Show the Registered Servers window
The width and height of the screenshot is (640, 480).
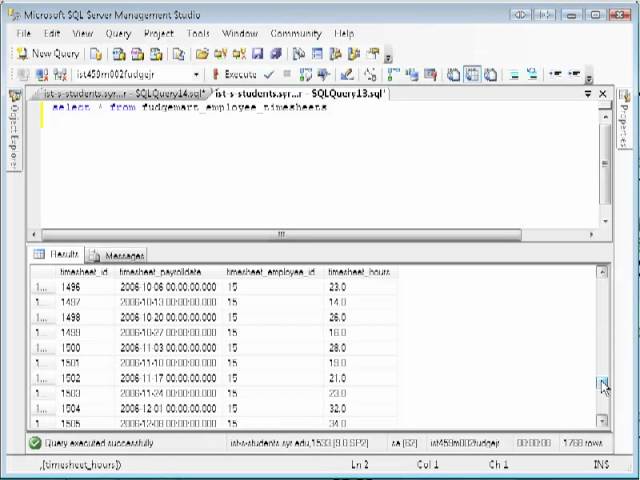[x=299, y=54]
